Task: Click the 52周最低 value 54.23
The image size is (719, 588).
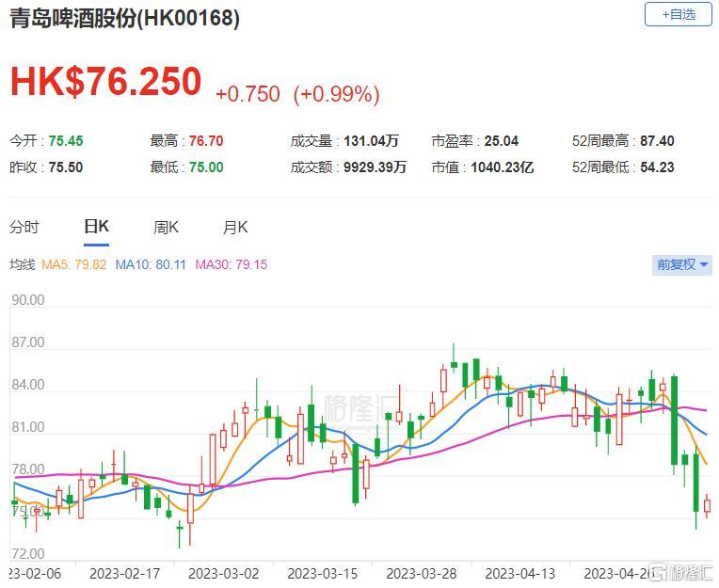Action: point(657,167)
